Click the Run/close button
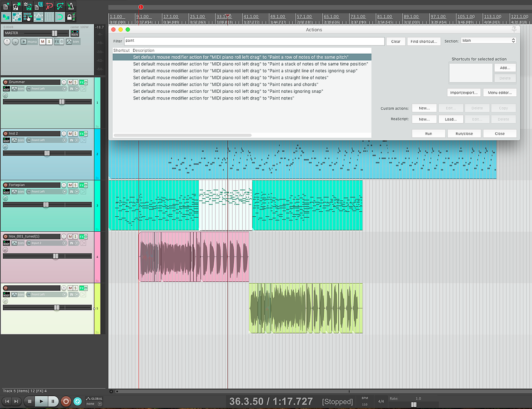Image resolution: width=532 pixels, height=409 pixels. [464, 134]
